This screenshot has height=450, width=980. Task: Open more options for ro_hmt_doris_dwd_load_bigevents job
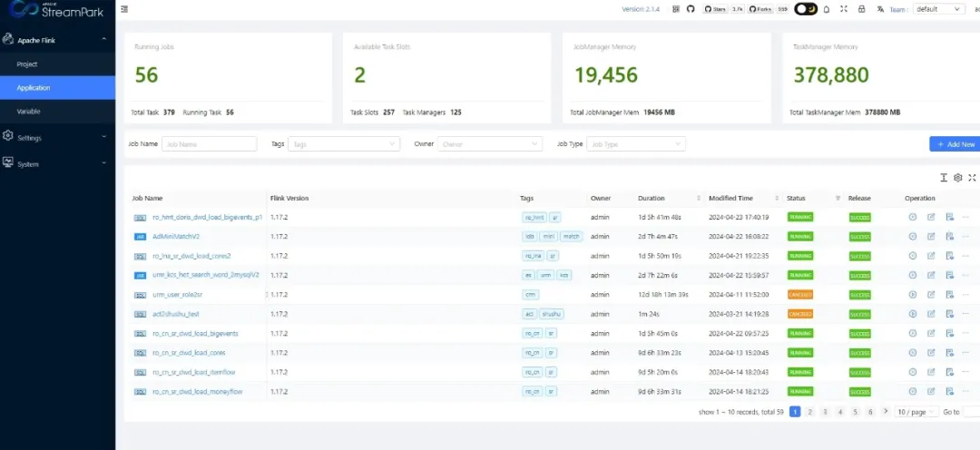[965, 218]
